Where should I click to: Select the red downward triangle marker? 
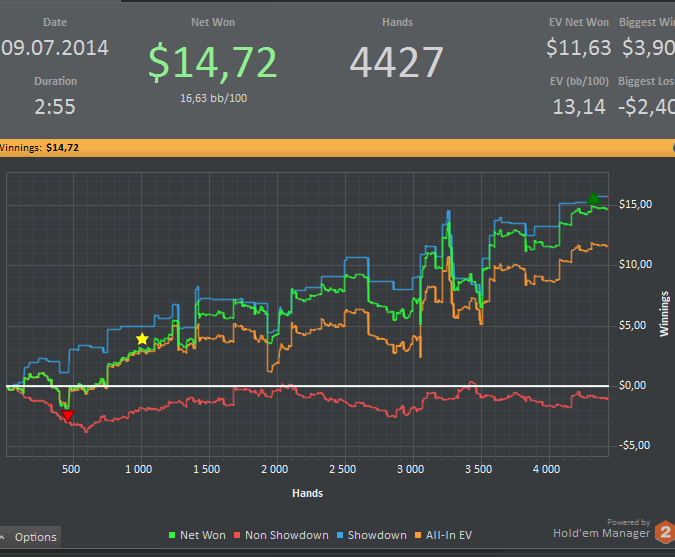click(68, 415)
